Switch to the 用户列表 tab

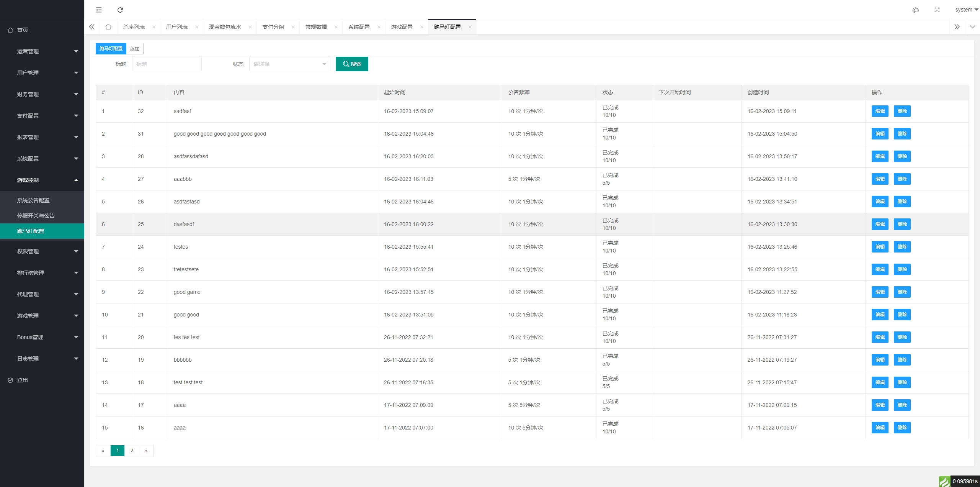[177, 27]
